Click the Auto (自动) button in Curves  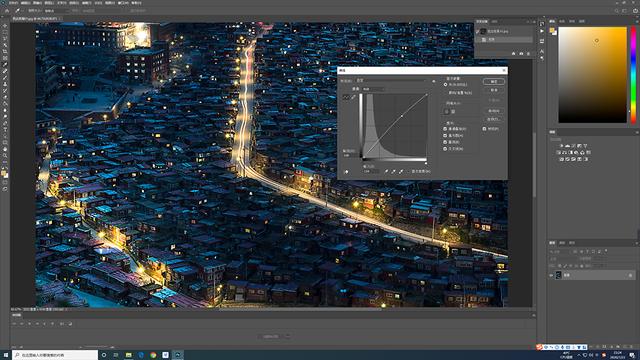coord(494,111)
